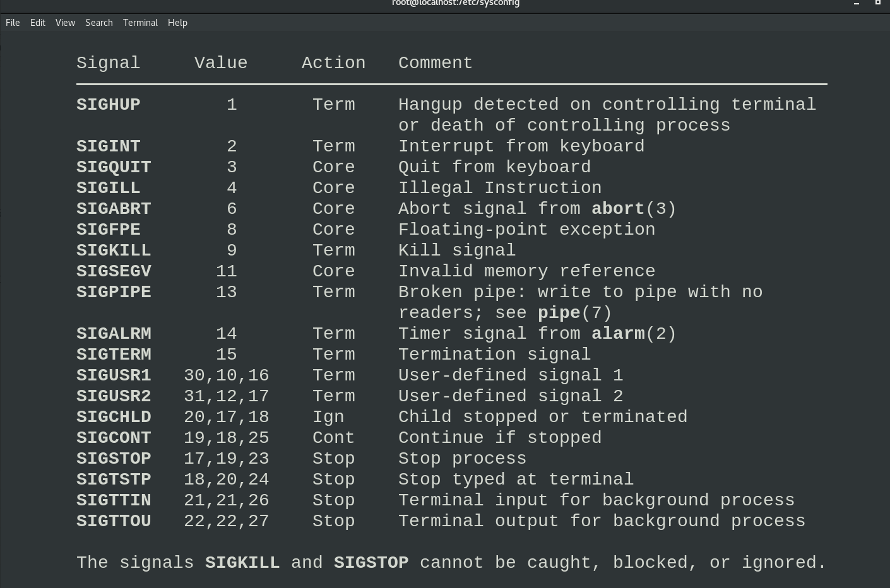The height and width of the screenshot is (588, 890).
Task: Click 'Continue if stopped' comment
Action: [x=500, y=438]
